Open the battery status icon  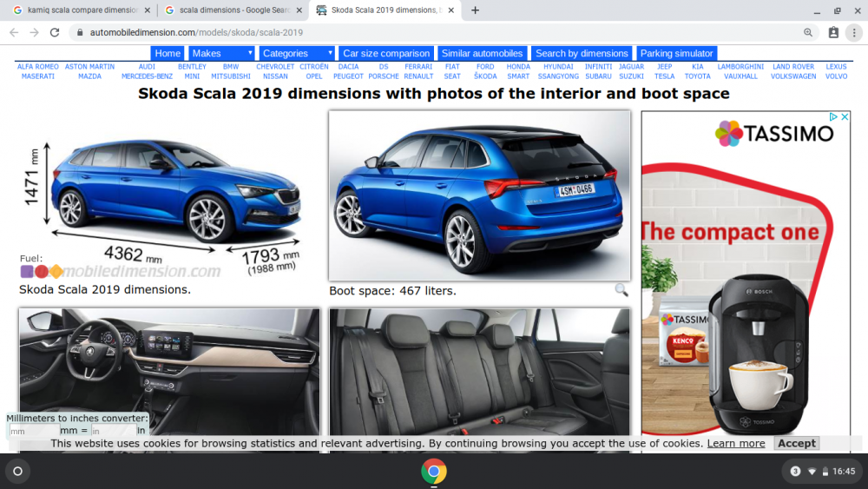click(825, 472)
